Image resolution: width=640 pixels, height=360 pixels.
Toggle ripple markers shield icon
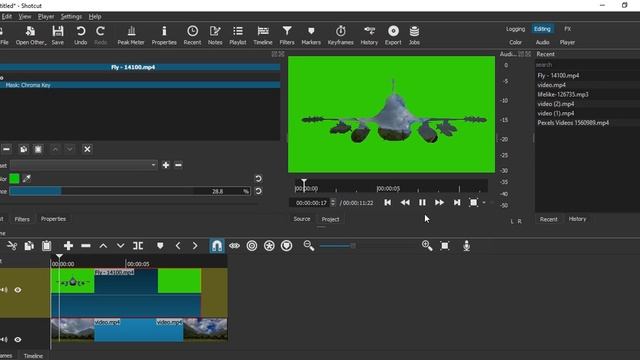(x=287, y=246)
